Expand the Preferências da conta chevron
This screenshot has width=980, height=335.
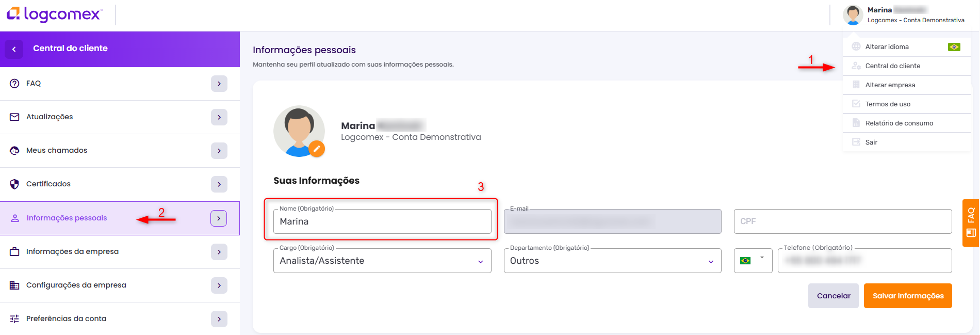tap(219, 319)
